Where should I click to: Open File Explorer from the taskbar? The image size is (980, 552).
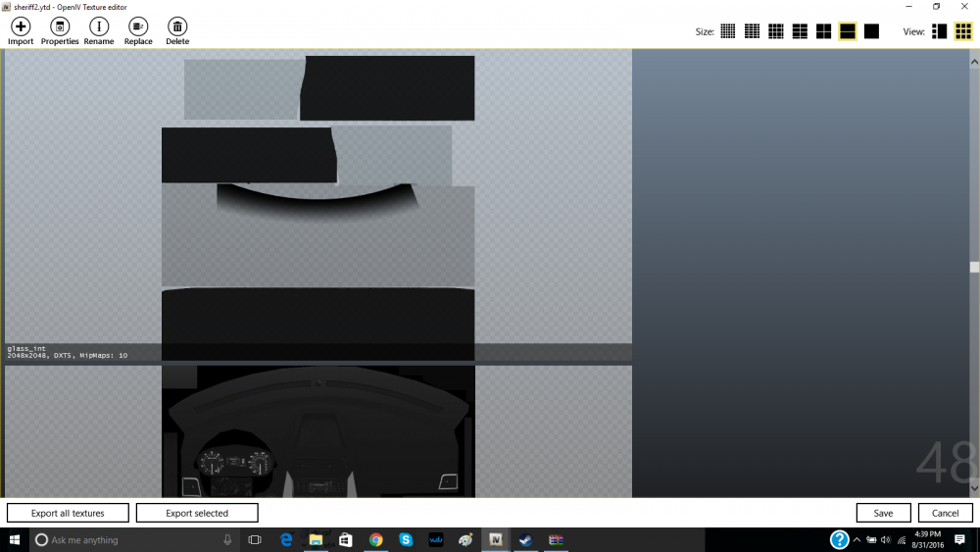pos(316,540)
